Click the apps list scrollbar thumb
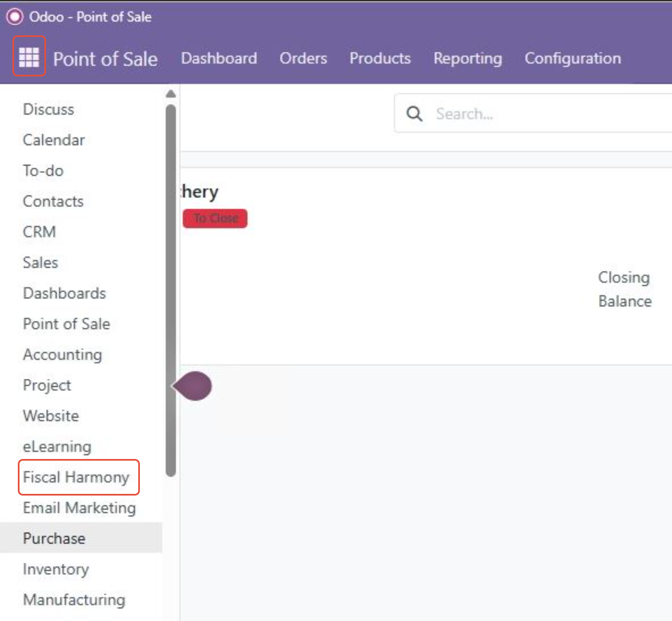The image size is (672, 621). [x=171, y=291]
